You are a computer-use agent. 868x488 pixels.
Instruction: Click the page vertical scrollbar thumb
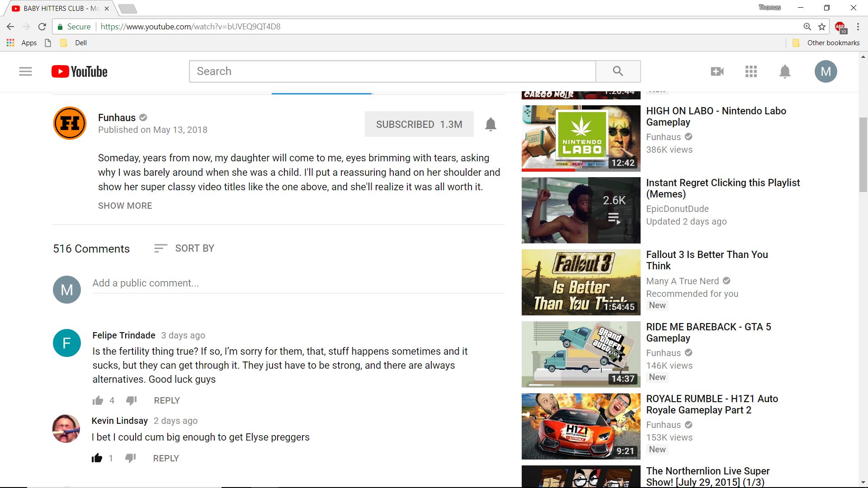point(863,154)
